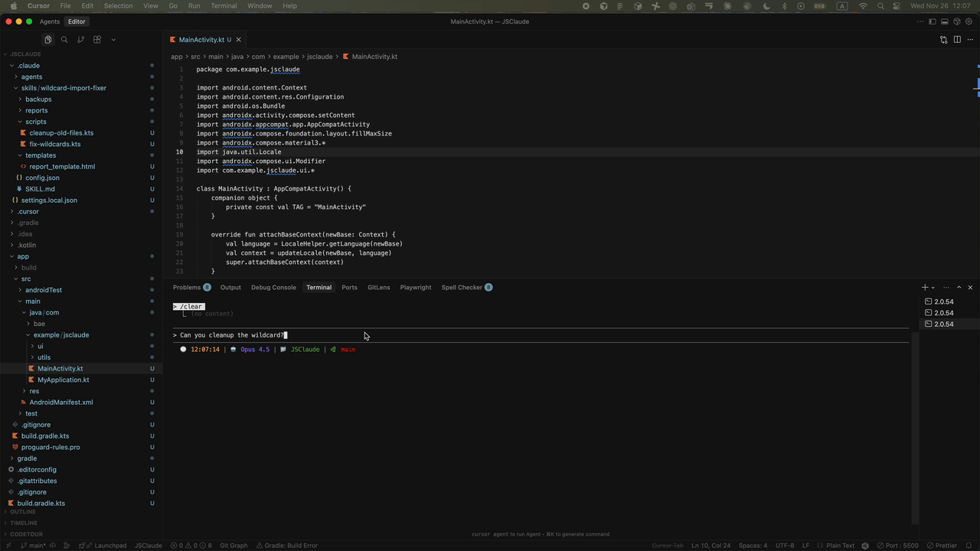Toggle primary sidebar visibility in title bar
980x551 pixels.
point(932,21)
